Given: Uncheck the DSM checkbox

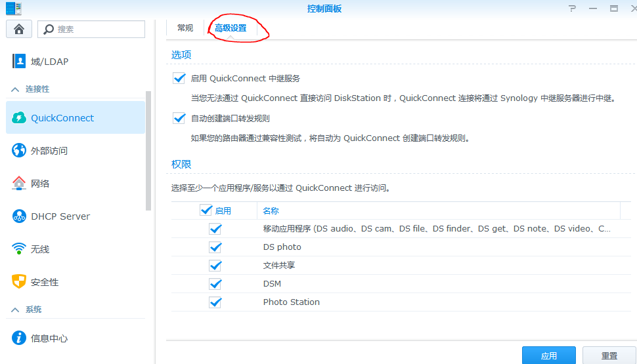Looking at the screenshot, I should (215, 283).
